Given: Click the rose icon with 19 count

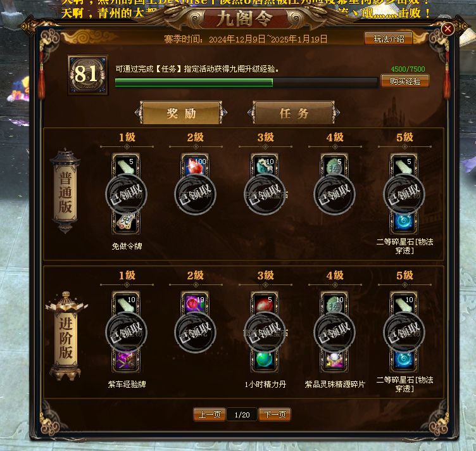Looking at the screenshot, I should (195, 303).
